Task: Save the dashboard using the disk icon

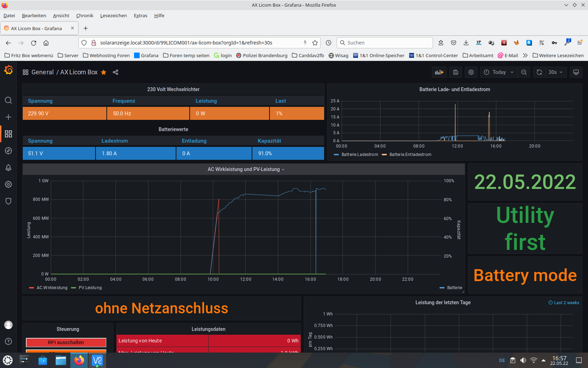Action: (456, 72)
